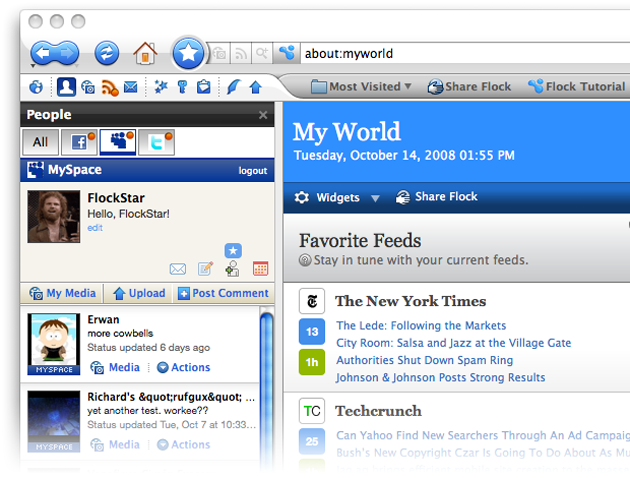Toggle the People sidebar icon
The height and width of the screenshot is (478, 630).
pos(66,86)
